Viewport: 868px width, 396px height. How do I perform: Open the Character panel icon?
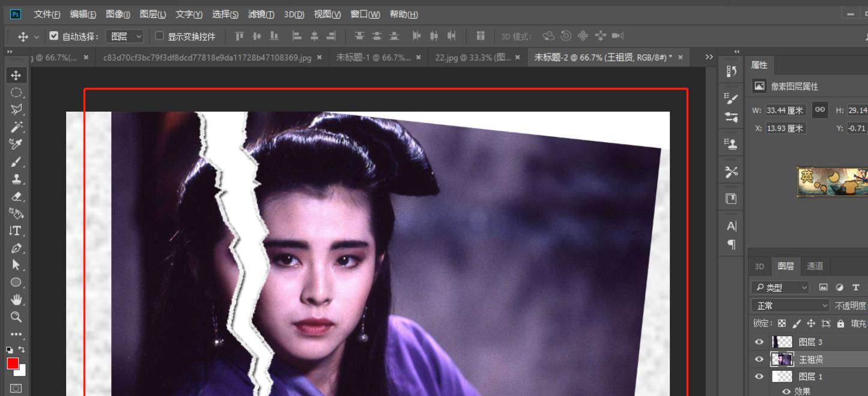click(x=732, y=226)
